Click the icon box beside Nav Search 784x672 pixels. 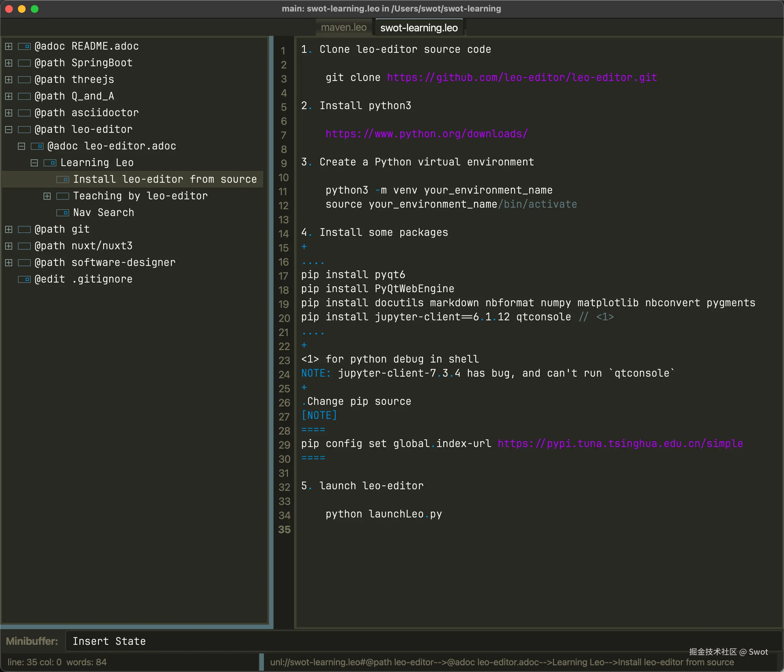tap(63, 213)
